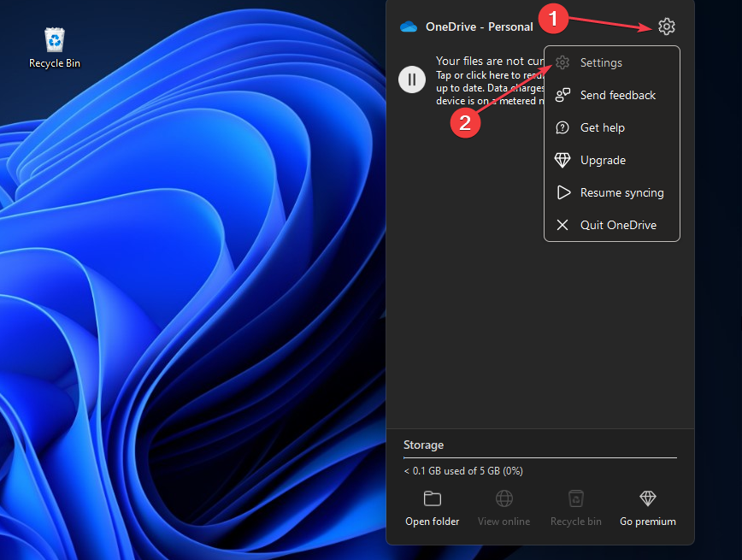This screenshot has height=560, width=742.
Task: Click the View online globe icon
Action: [x=503, y=498]
